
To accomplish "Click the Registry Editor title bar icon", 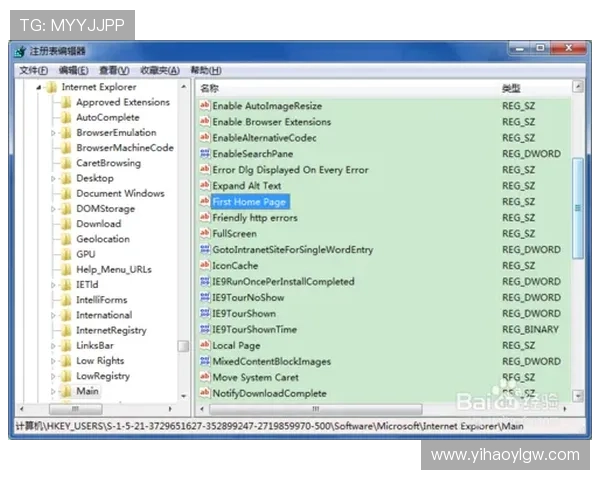I will [x=20, y=51].
